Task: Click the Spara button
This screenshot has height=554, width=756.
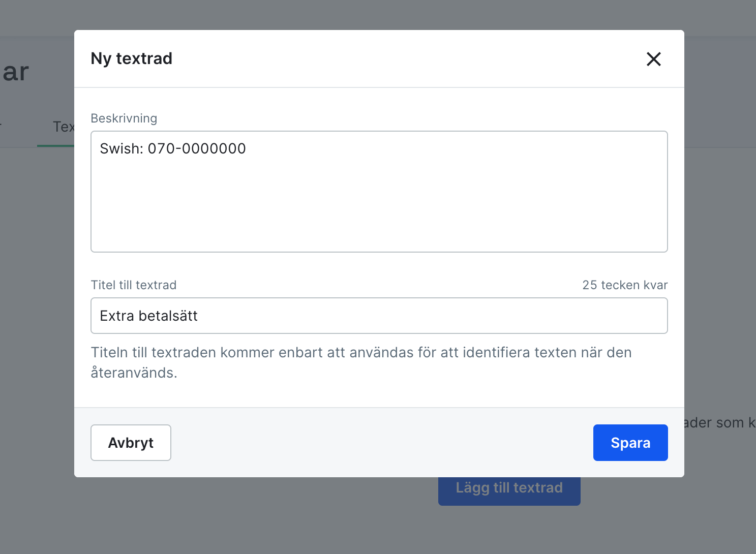Action: [x=630, y=443]
